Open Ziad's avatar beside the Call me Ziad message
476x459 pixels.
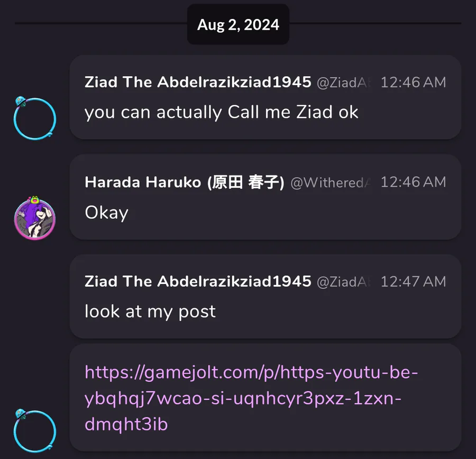point(35,118)
